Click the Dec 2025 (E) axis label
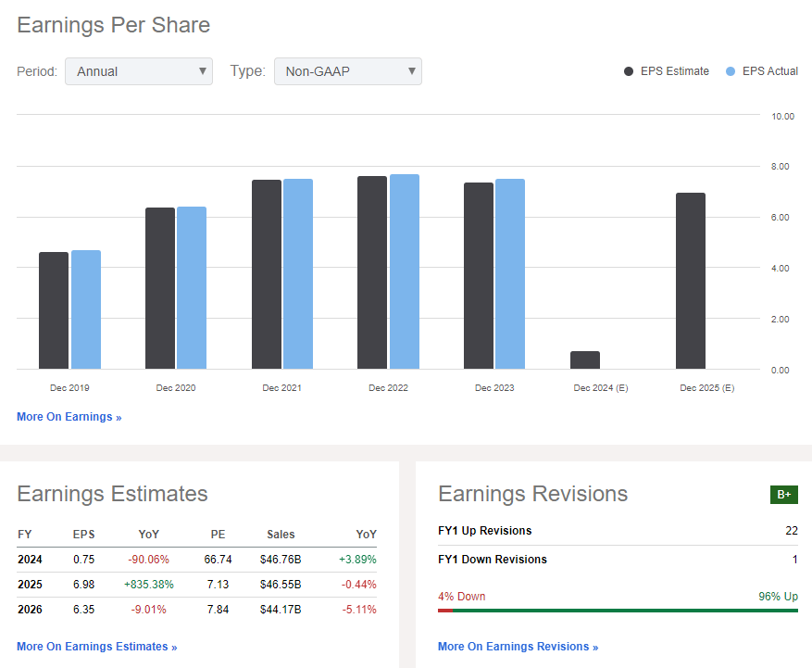812x668 pixels. (706, 387)
